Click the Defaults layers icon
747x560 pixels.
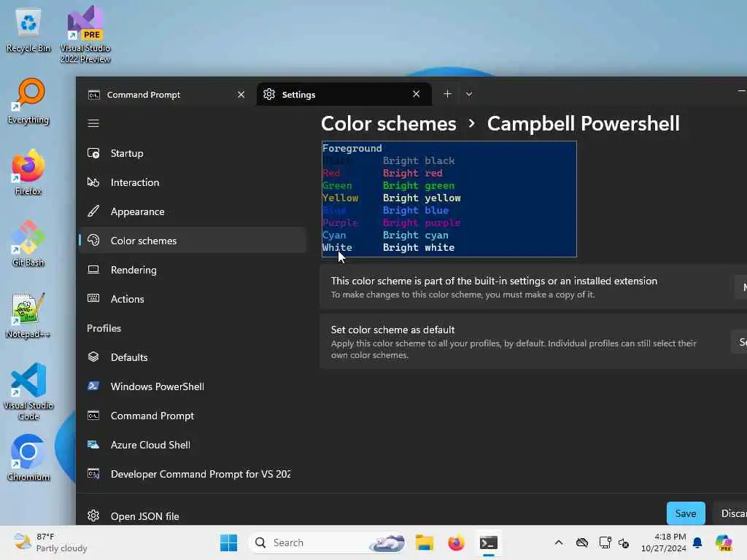pos(93,357)
